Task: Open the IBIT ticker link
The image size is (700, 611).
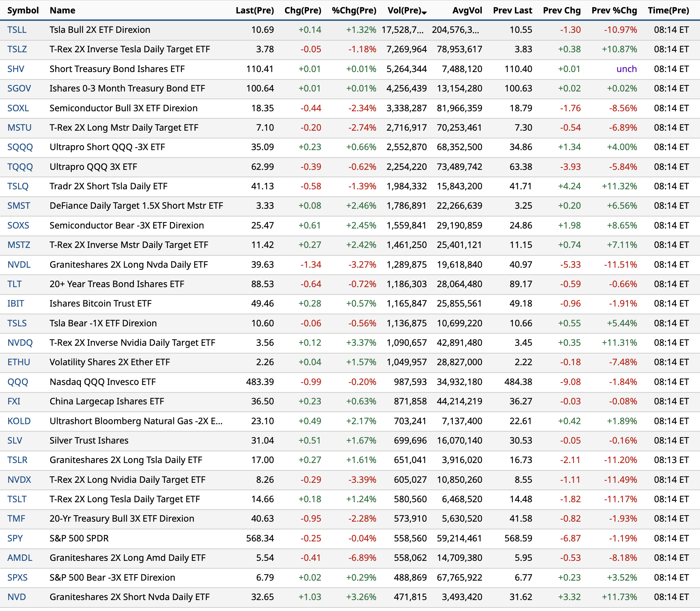Action: click(16, 303)
